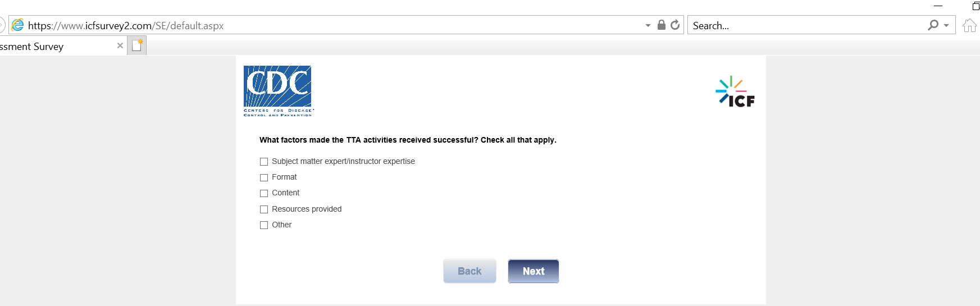The width and height of the screenshot is (980, 306).
Task: Check the Format option
Action: [264, 177]
